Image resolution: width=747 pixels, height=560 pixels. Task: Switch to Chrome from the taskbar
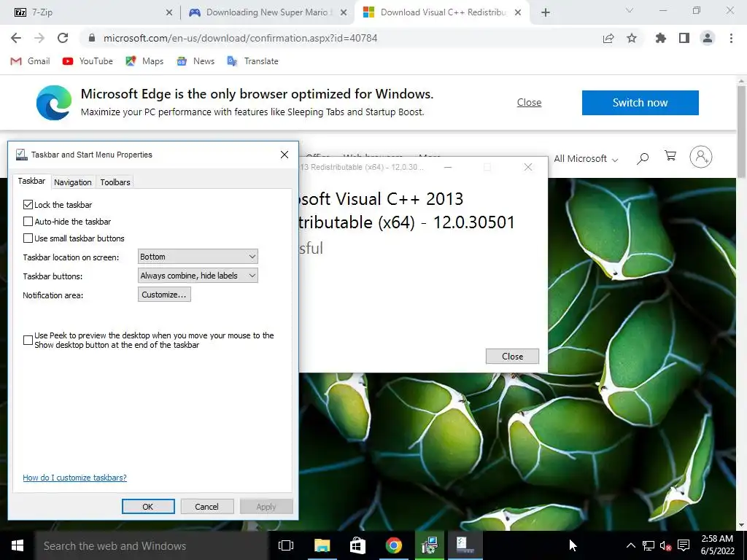tap(393, 545)
